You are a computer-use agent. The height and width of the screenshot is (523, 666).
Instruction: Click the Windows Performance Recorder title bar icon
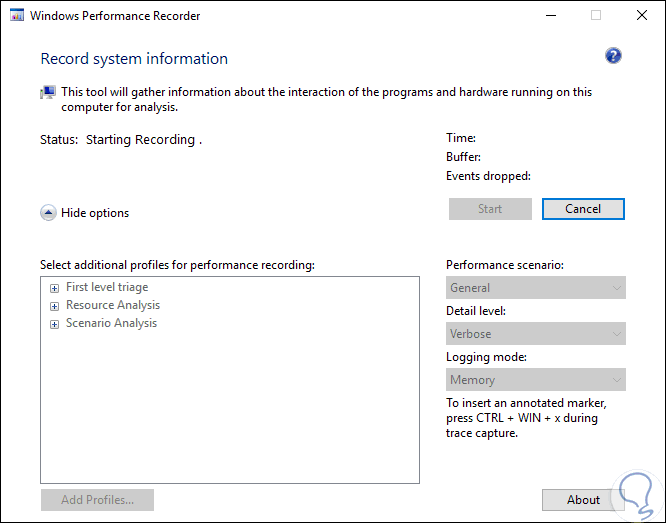tap(18, 16)
